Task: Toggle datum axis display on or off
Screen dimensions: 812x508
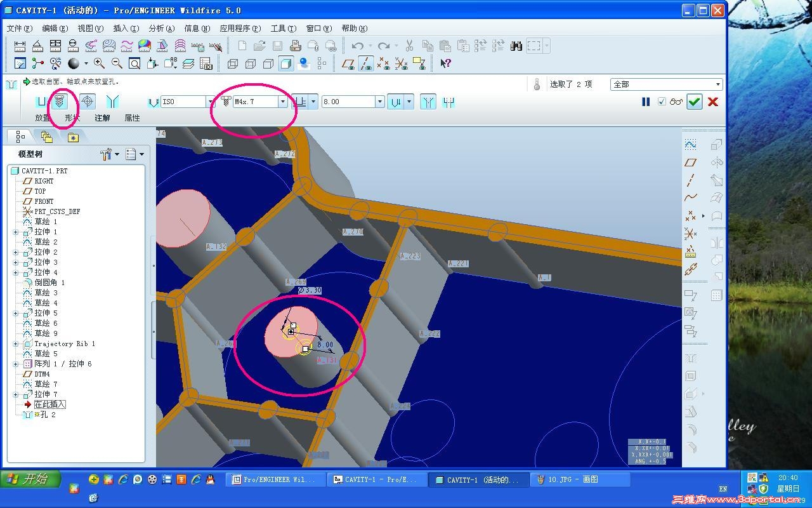Action: tap(366, 63)
